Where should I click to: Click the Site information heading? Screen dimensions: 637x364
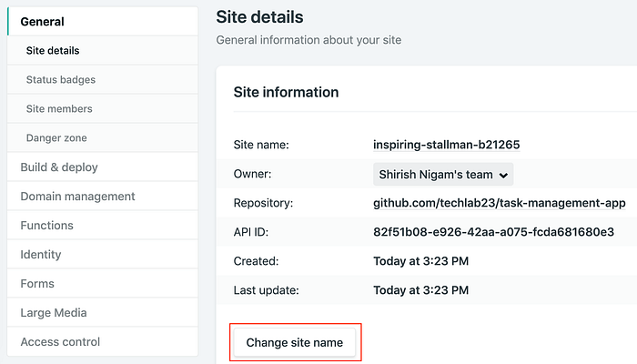pos(287,92)
